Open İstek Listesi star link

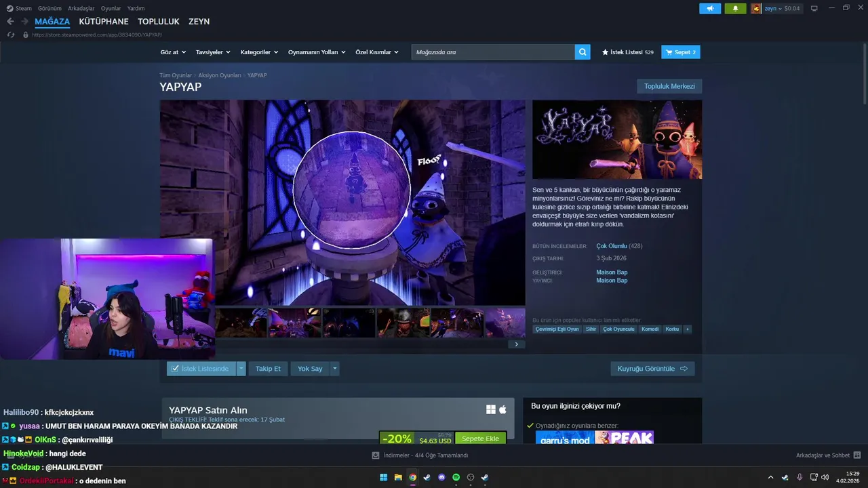[x=628, y=52]
